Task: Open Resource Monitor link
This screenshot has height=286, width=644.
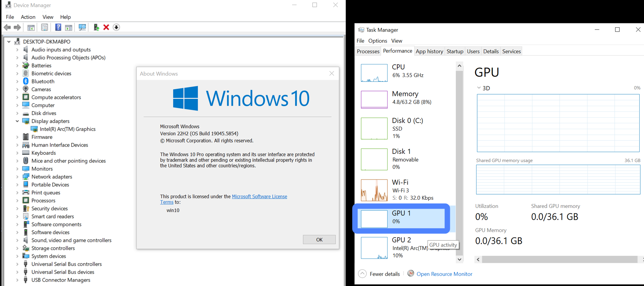Action: [x=444, y=274]
